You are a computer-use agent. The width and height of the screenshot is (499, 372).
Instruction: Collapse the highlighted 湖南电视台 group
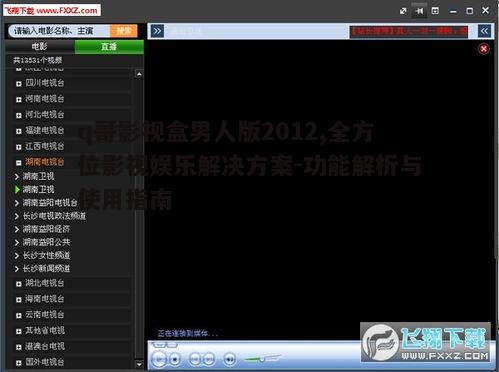[19, 163]
